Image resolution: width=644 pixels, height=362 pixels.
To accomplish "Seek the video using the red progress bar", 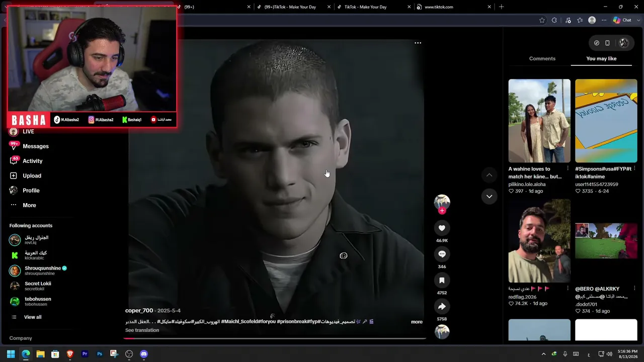I will click(x=275, y=338).
